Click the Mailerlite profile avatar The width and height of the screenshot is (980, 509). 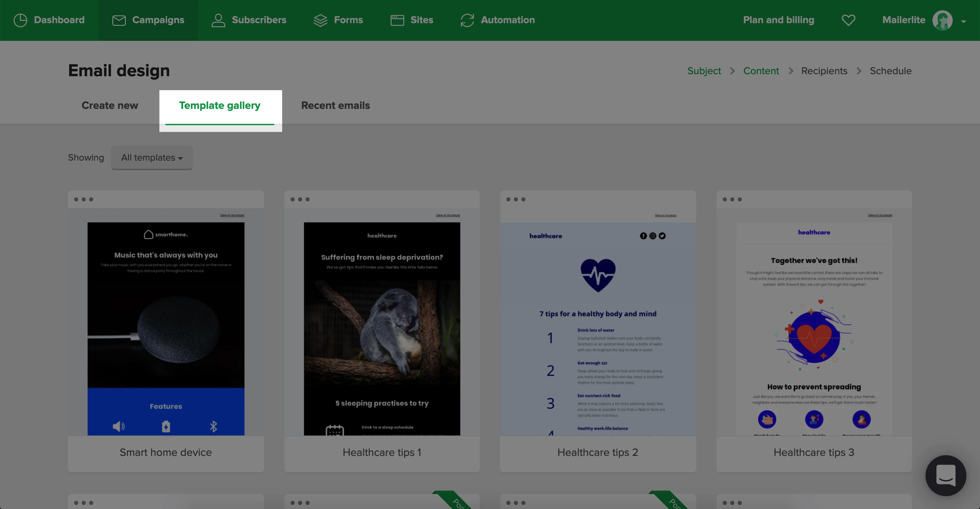point(942,20)
